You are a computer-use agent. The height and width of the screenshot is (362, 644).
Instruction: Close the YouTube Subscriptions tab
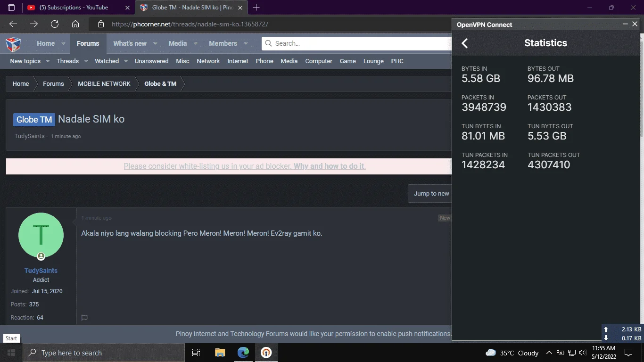tap(127, 8)
